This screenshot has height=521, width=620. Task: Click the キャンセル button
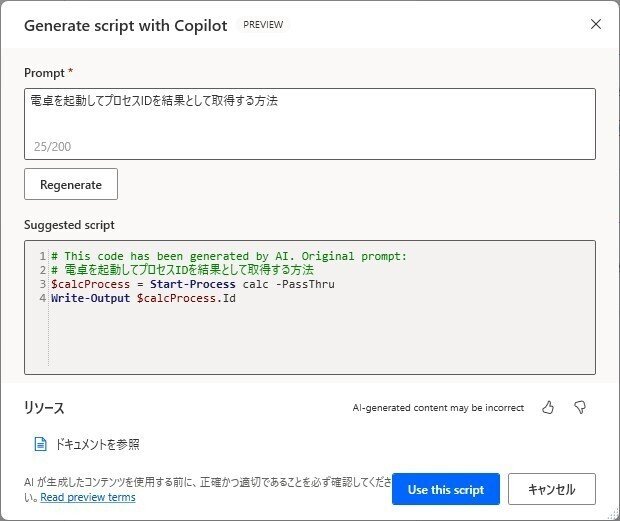552,489
